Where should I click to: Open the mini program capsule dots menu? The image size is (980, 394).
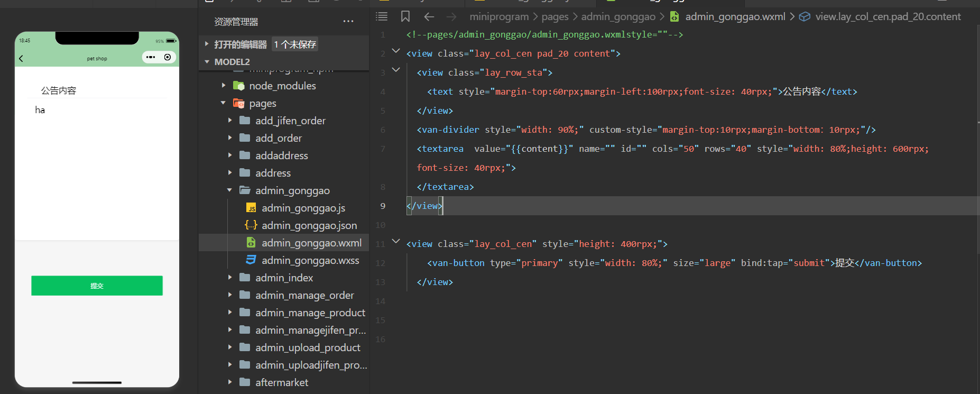(151, 57)
